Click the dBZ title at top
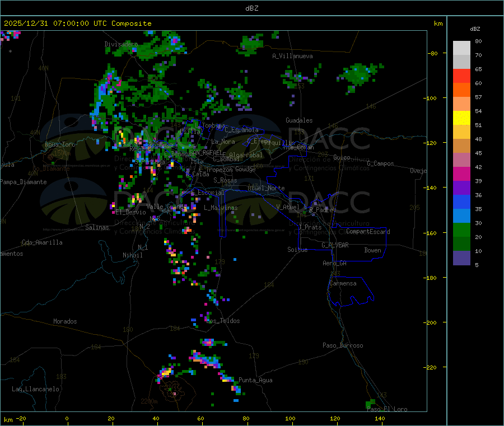This screenshot has width=504, height=426. (x=251, y=8)
